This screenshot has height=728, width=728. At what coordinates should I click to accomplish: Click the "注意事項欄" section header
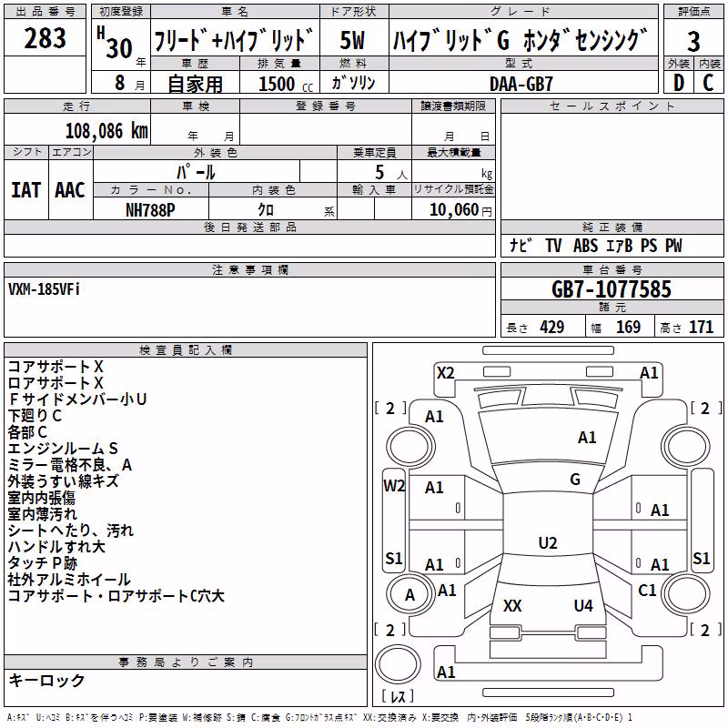(x=249, y=269)
